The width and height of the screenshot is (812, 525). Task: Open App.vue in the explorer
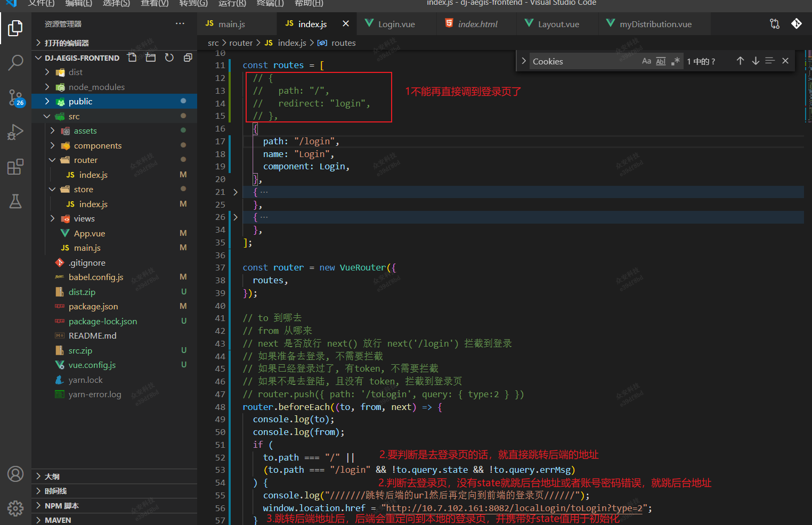click(x=114, y=233)
